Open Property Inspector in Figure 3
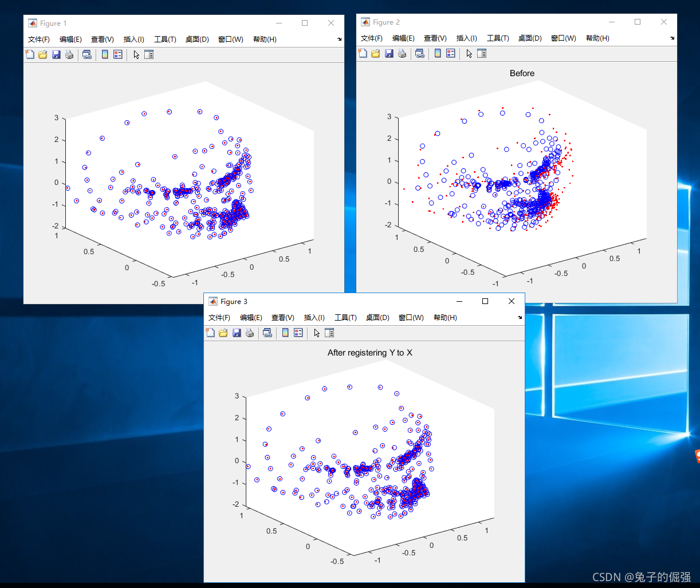 329,333
